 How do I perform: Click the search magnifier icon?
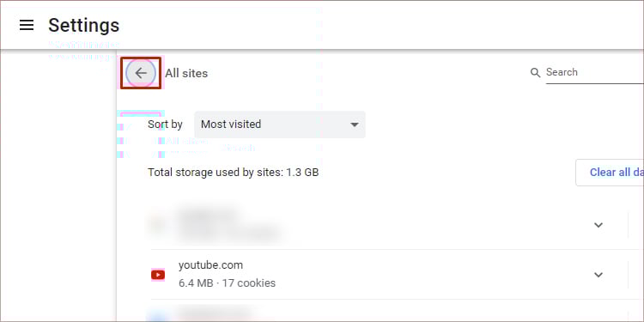click(535, 73)
